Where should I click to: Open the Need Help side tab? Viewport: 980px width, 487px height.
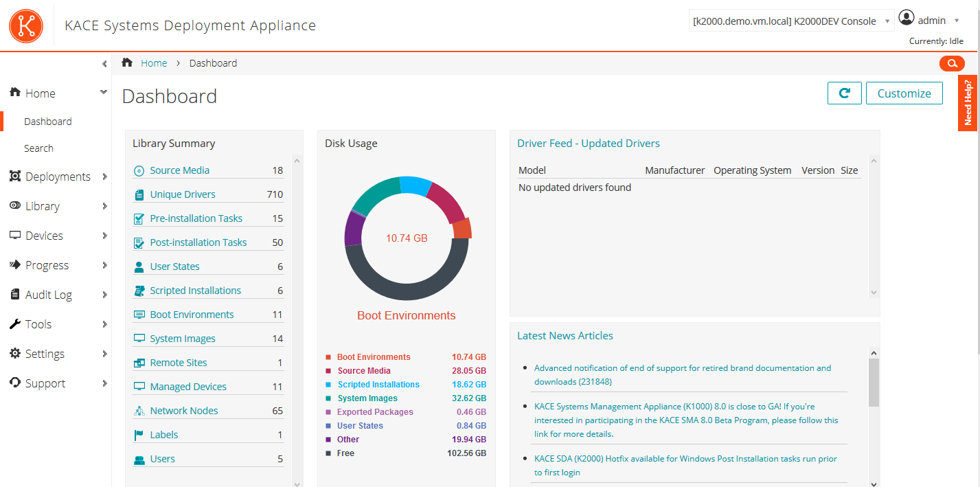968,103
